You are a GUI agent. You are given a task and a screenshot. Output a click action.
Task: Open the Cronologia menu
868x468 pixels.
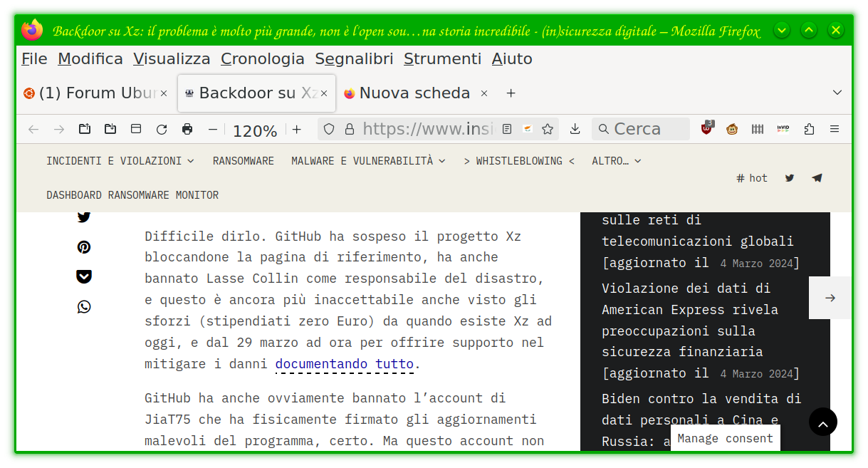click(x=263, y=59)
